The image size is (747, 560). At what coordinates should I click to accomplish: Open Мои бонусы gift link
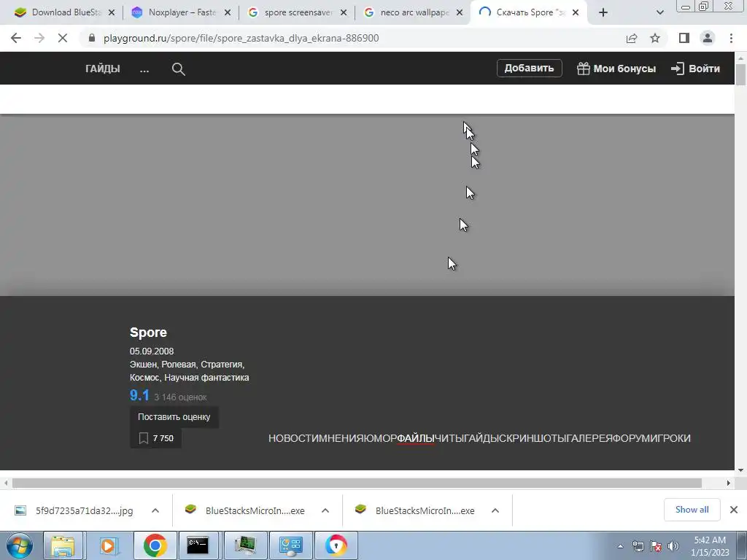click(x=616, y=69)
